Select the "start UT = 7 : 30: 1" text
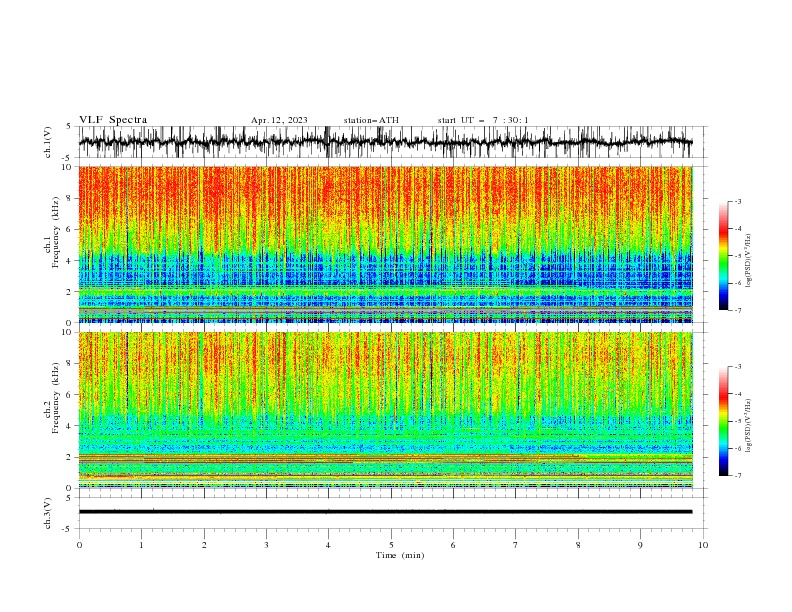 tap(483, 120)
